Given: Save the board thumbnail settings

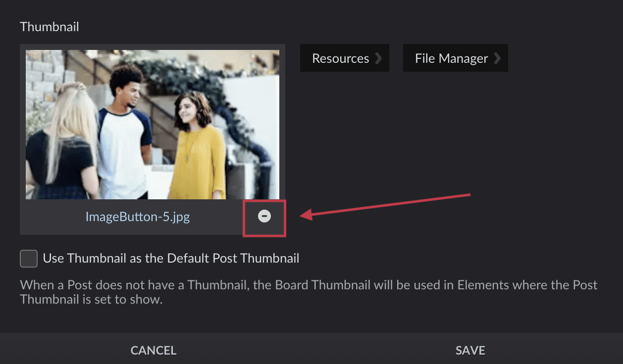Looking at the screenshot, I should tap(470, 350).
